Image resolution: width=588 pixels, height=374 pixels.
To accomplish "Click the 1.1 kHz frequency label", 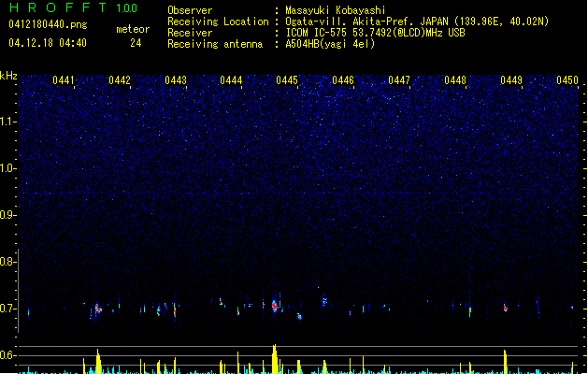I will [7, 122].
